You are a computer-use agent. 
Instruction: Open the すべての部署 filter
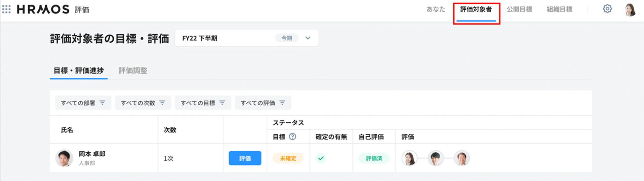[83, 103]
